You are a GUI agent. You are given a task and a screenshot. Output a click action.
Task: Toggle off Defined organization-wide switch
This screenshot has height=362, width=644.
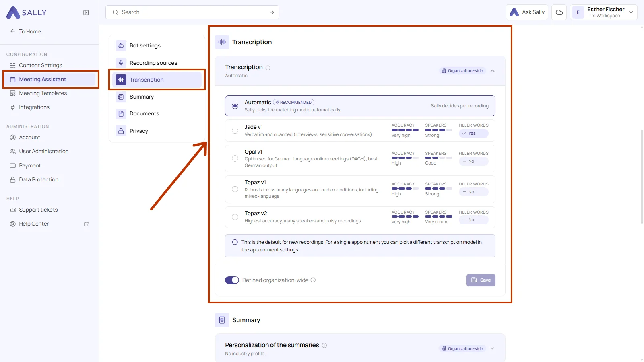(x=232, y=280)
